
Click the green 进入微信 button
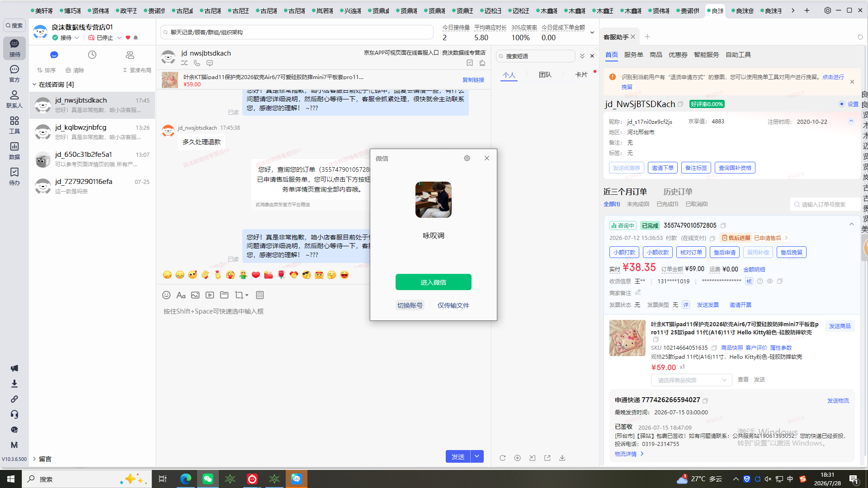[434, 282]
